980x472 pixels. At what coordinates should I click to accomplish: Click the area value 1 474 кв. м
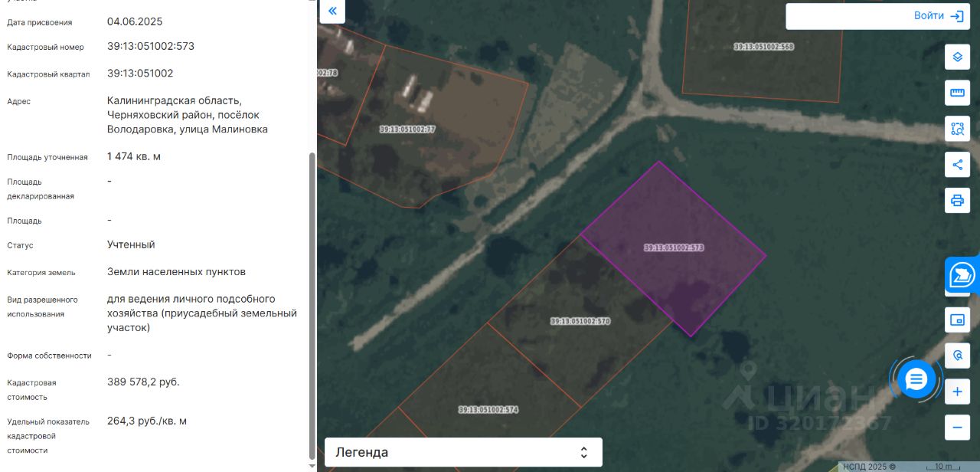(134, 156)
